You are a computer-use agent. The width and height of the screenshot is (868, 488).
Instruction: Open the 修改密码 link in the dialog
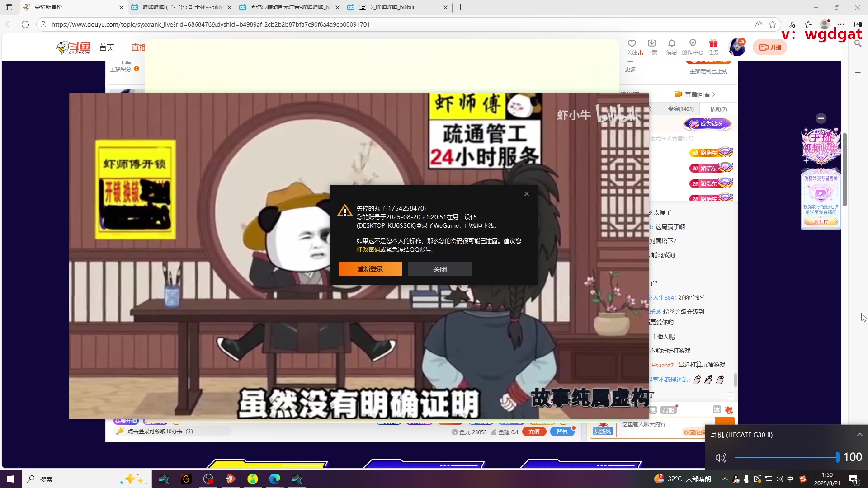[x=368, y=249]
